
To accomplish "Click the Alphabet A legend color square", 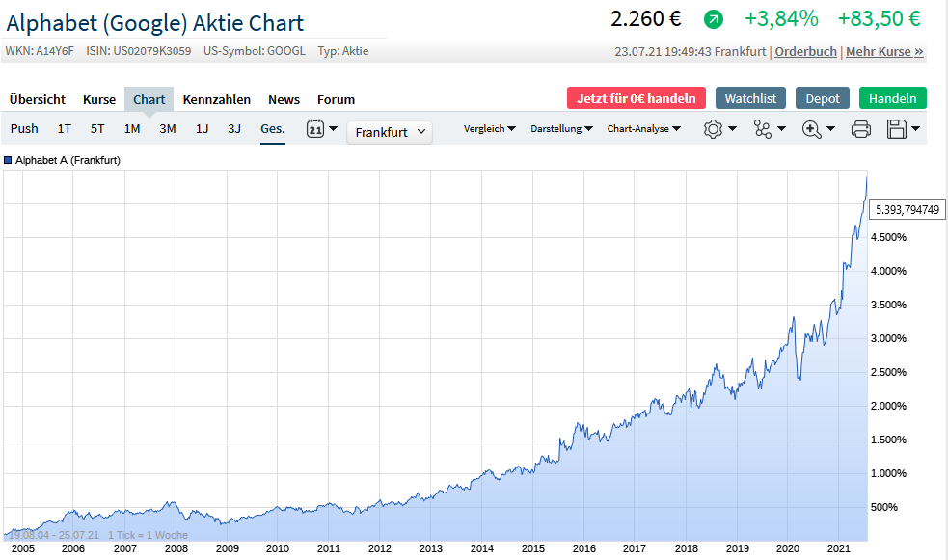I will coord(9,160).
